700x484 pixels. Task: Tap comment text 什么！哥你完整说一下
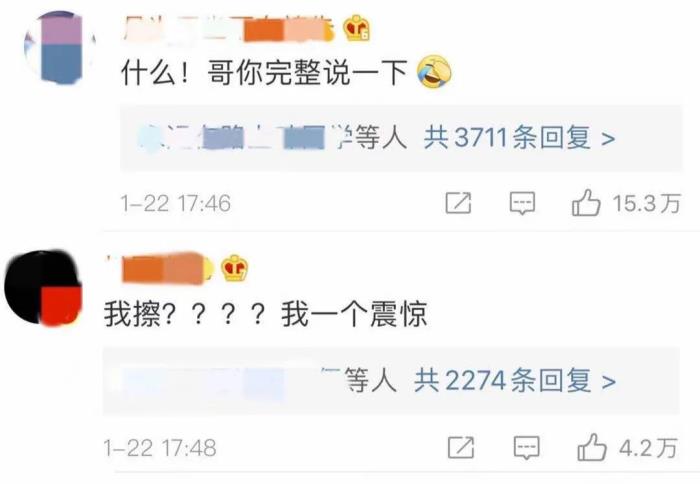[264, 72]
